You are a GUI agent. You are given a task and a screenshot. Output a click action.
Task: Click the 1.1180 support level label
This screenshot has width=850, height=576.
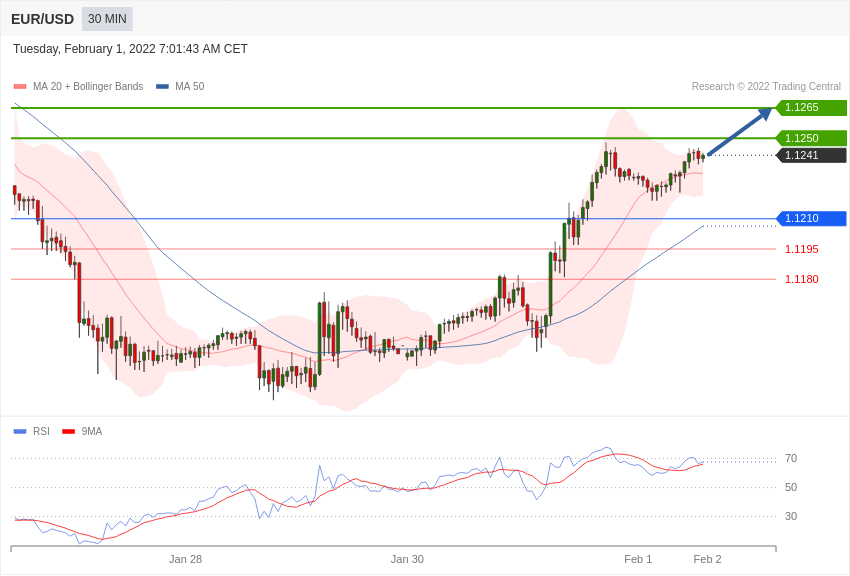[802, 280]
